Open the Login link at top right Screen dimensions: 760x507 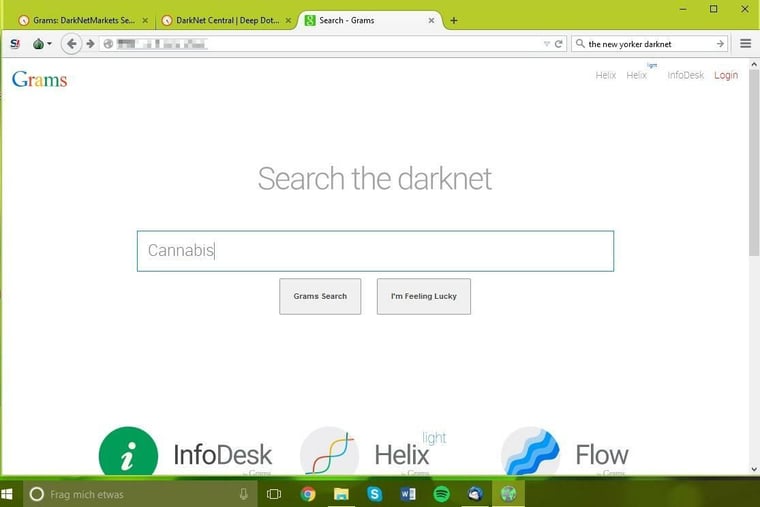(726, 75)
